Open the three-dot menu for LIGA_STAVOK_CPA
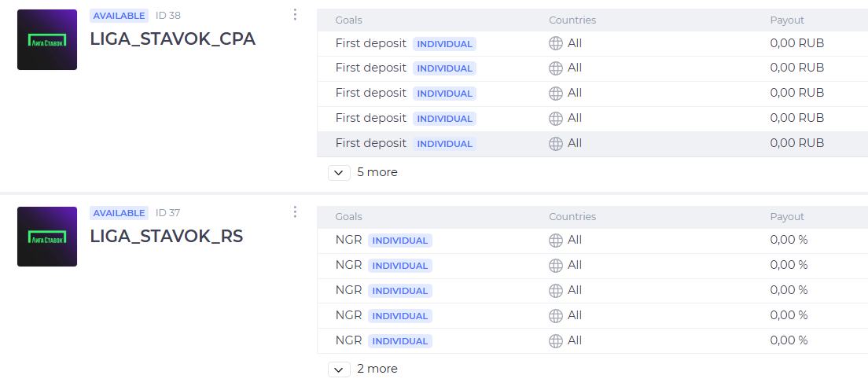This screenshot has height=386, width=868. coord(295,14)
